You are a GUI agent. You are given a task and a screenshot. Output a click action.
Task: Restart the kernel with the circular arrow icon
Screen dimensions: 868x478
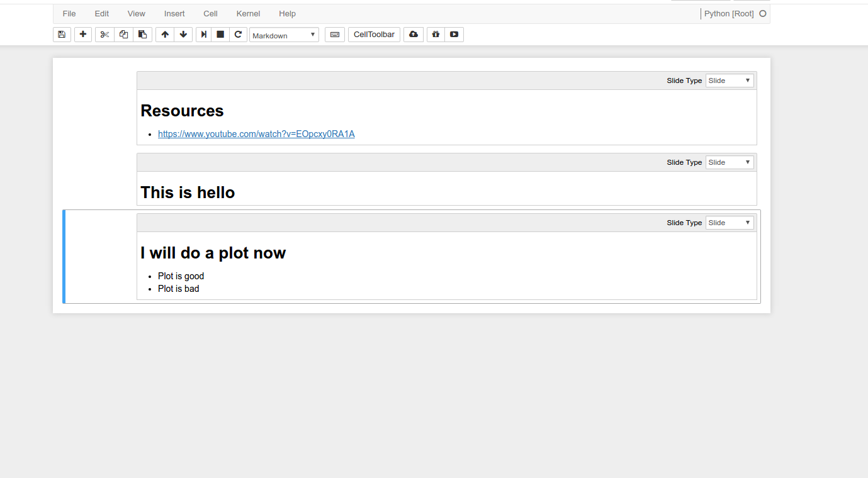238,35
